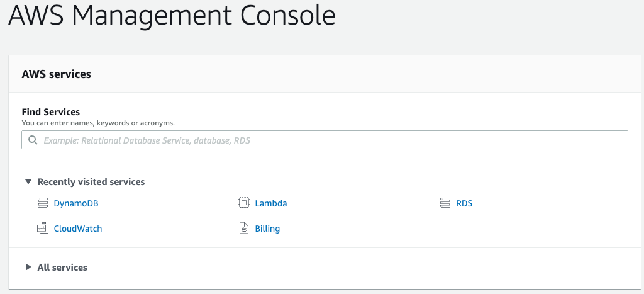Open the Lambda service link
This screenshot has width=644, height=294.
point(271,203)
